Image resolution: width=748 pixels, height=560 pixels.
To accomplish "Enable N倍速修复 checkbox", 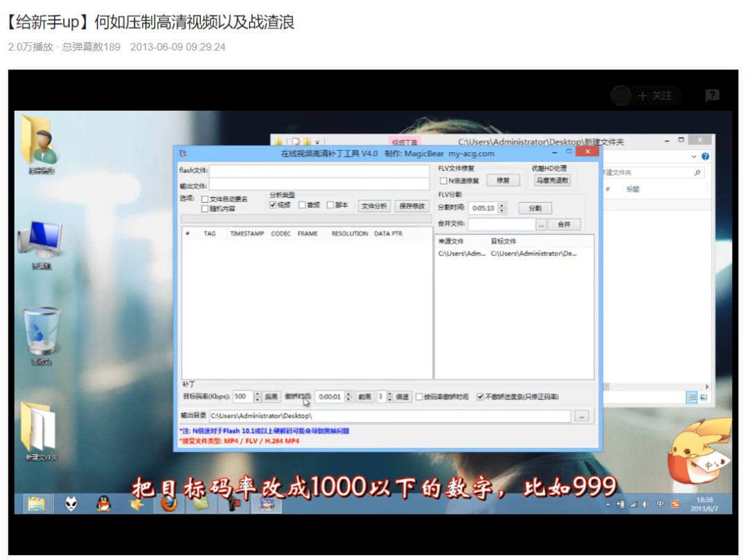I will pyautogui.click(x=443, y=181).
